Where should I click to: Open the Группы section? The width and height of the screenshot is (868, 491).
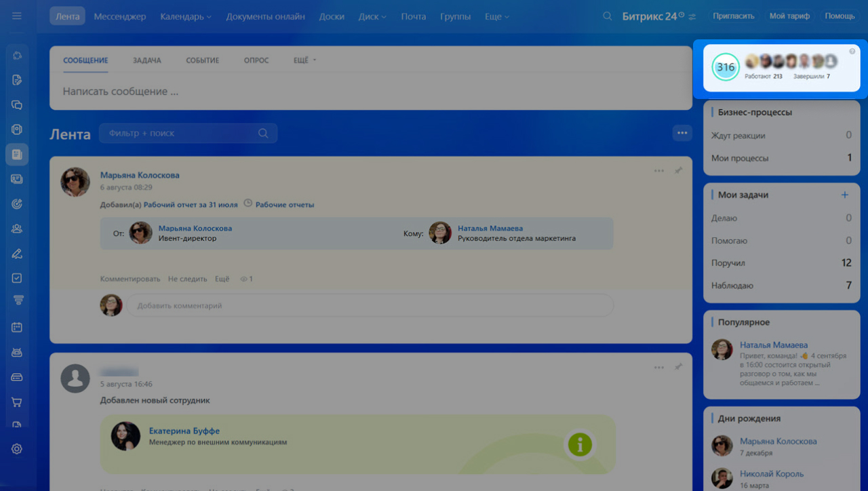click(x=455, y=16)
